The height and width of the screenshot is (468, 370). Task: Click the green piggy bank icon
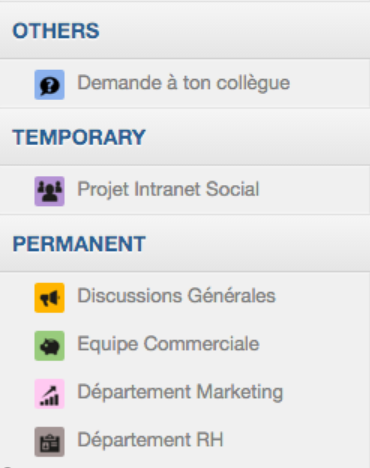pyautogui.click(x=49, y=346)
